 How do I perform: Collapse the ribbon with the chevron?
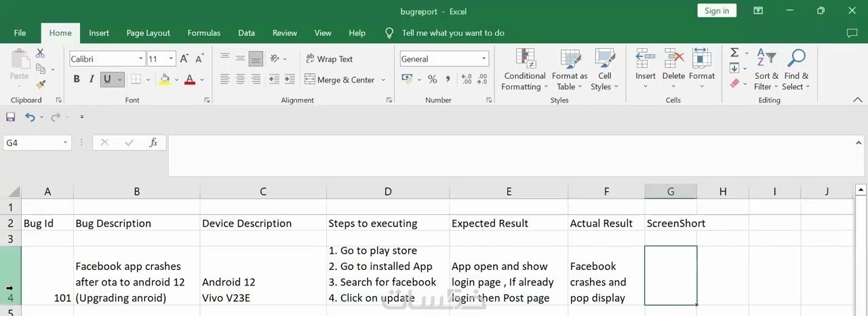coord(857,100)
